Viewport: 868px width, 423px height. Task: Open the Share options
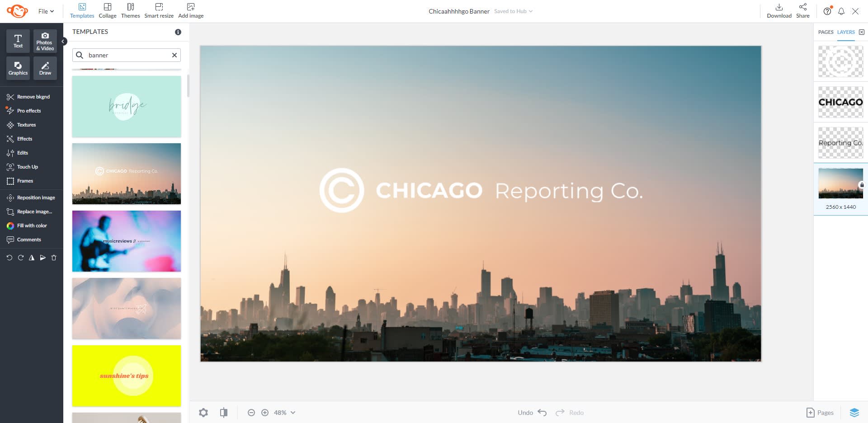pos(803,11)
